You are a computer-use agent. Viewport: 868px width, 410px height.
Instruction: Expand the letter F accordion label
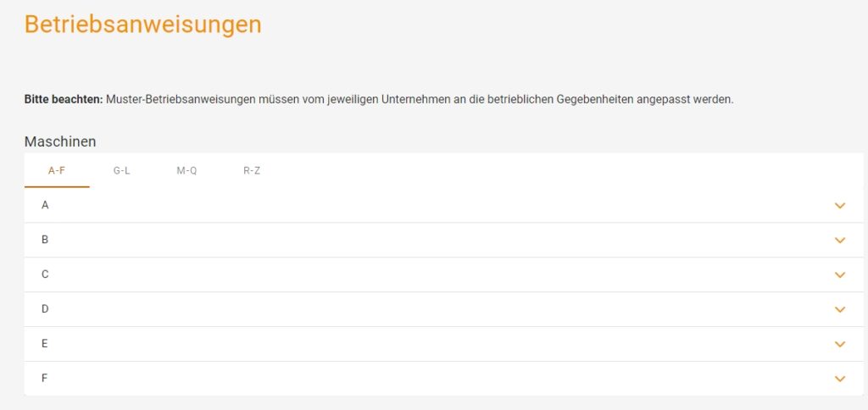45,379
